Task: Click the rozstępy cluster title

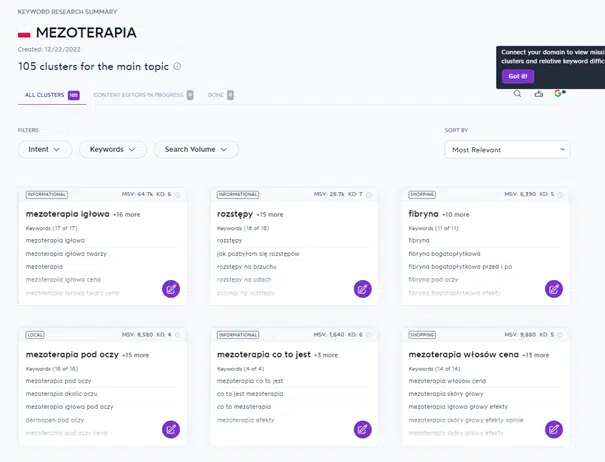Action: click(234, 214)
